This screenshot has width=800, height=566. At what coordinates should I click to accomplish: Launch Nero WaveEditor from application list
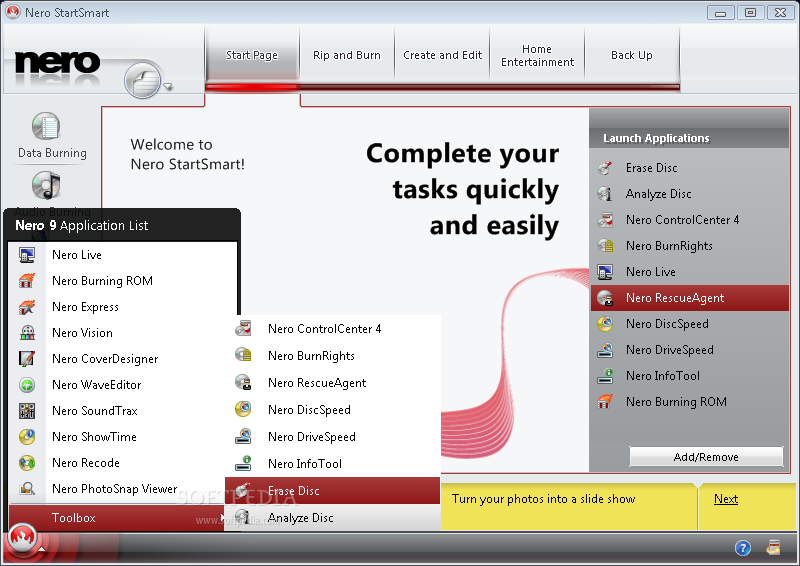[97, 385]
